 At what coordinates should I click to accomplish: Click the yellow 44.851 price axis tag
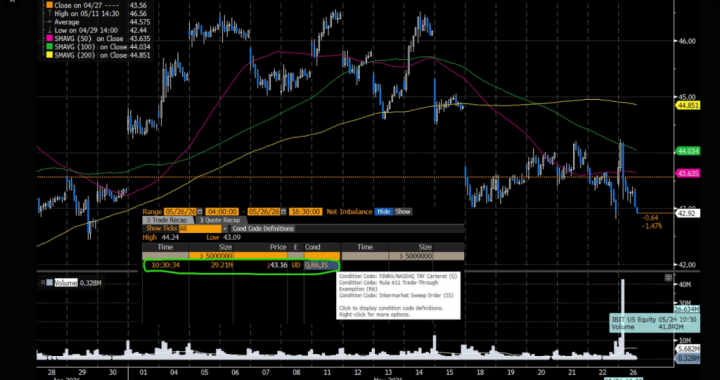(687, 106)
